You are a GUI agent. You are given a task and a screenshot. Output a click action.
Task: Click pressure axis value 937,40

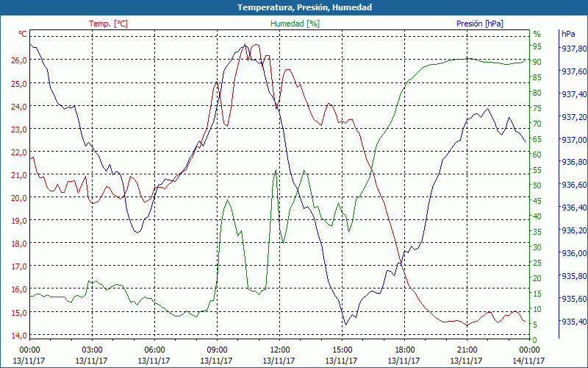tap(573, 94)
